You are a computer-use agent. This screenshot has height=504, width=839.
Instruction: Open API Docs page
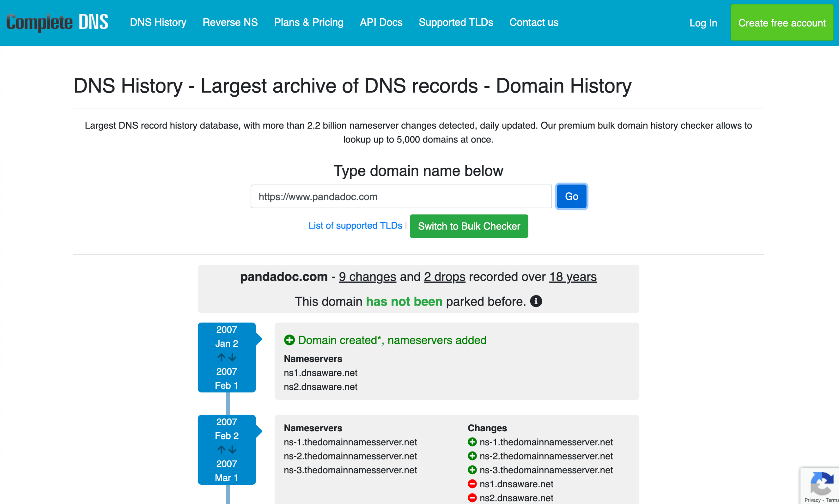tap(381, 22)
